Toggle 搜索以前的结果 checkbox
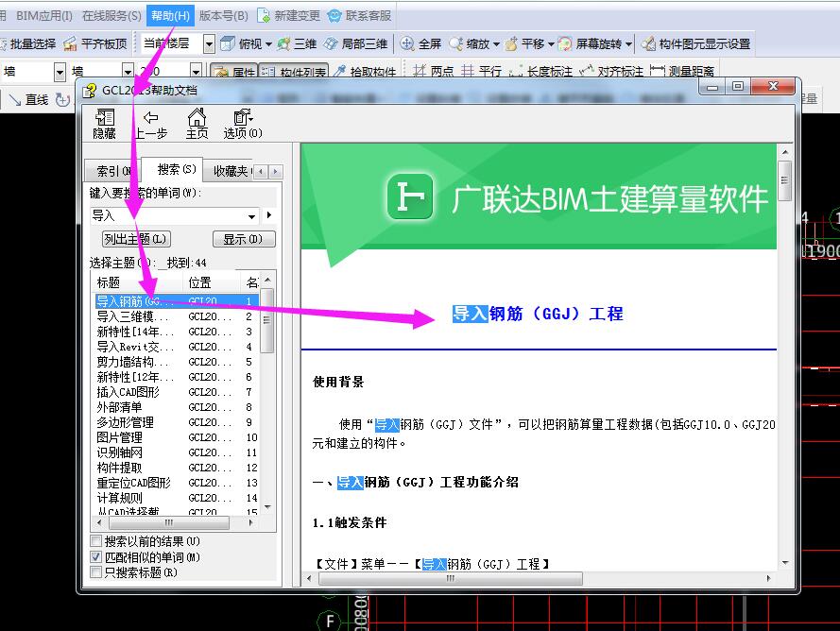Image resolution: width=840 pixels, height=631 pixels. pos(95,541)
